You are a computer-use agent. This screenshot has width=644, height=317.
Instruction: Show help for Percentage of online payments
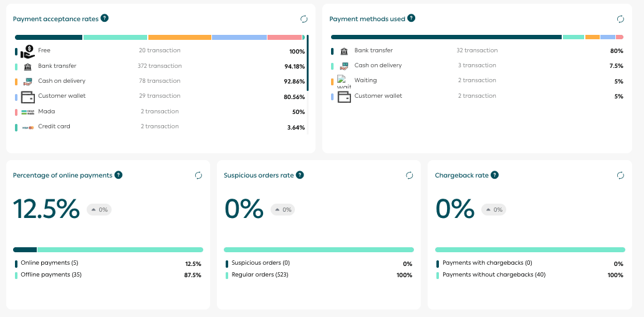point(118,175)
